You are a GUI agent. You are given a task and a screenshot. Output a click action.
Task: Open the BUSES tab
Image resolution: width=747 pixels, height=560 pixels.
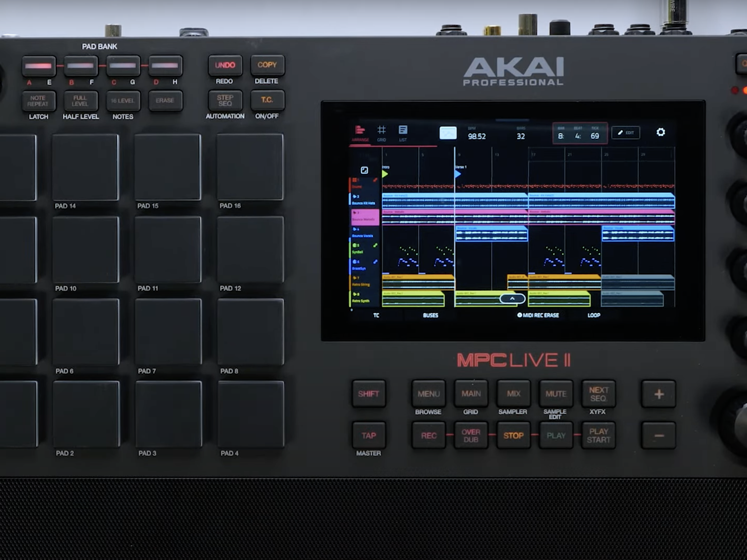pyautogui.click(x=430, y=315)
